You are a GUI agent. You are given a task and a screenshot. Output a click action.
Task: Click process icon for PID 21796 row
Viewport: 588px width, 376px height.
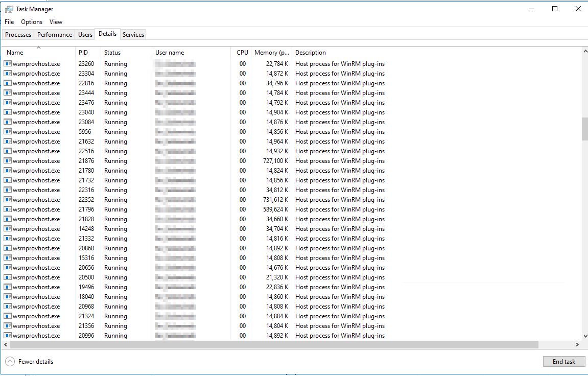click(8, 209)
